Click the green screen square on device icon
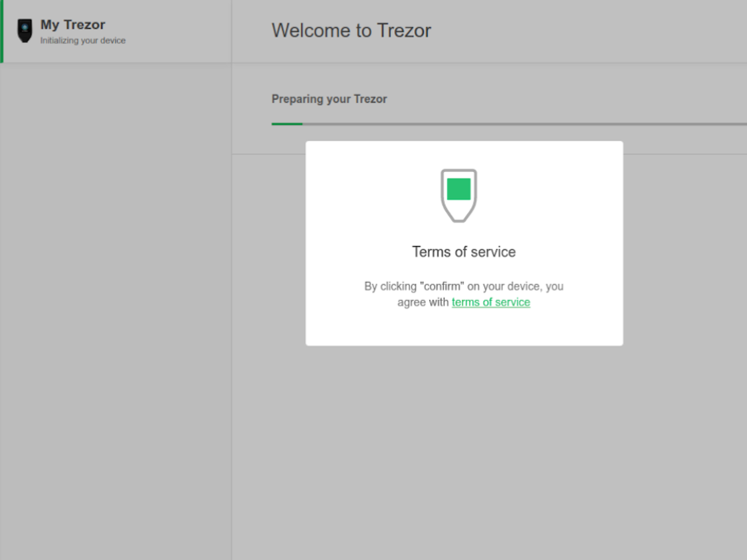 pos(459,188)
